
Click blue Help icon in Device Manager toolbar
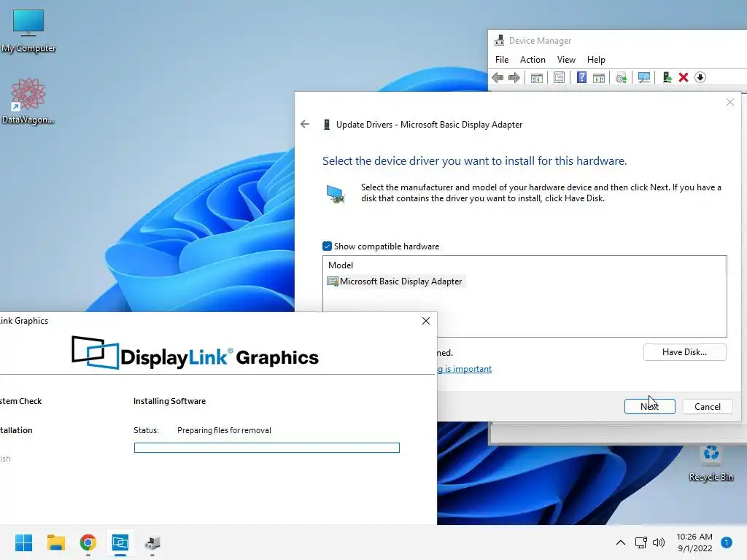[581, 77]
